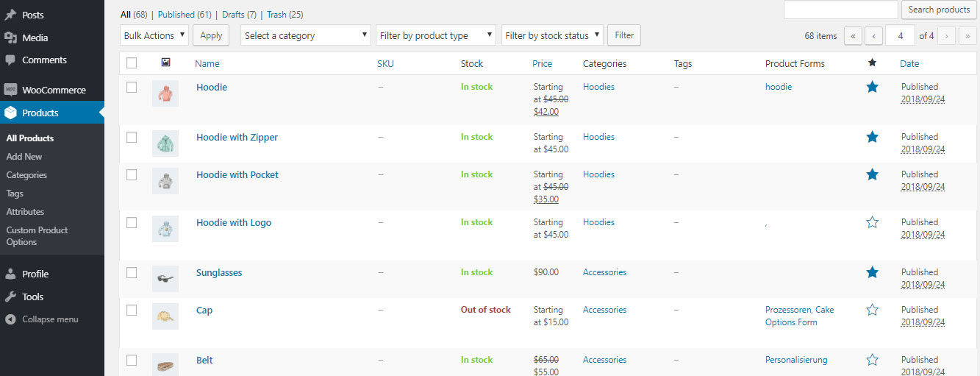The width and height of the screenshot is (980, 376).
Task: Toggle featured star for Hoodie with Pocket
Action: pos(872,174)
